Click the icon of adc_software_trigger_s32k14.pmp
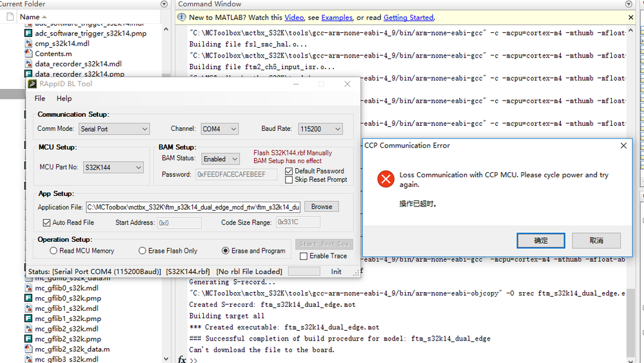This screenshot has height=363, width=644. coord(28,33)
